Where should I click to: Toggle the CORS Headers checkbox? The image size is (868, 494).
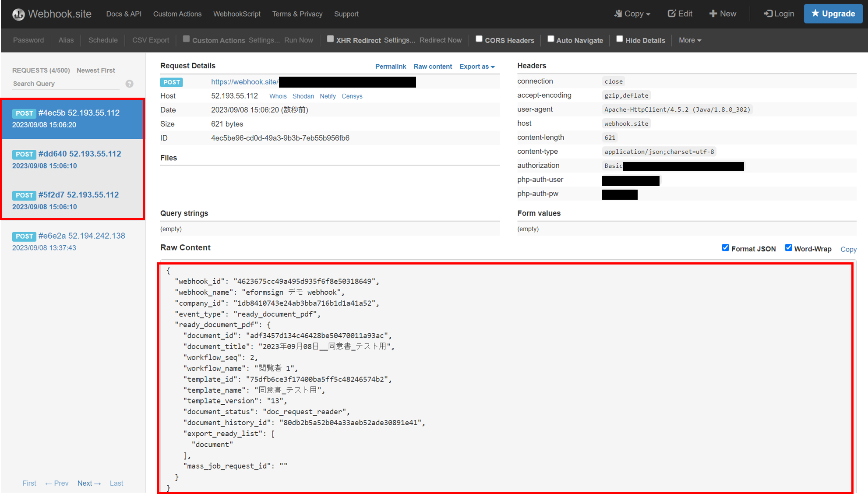click(x=479, y=39)
